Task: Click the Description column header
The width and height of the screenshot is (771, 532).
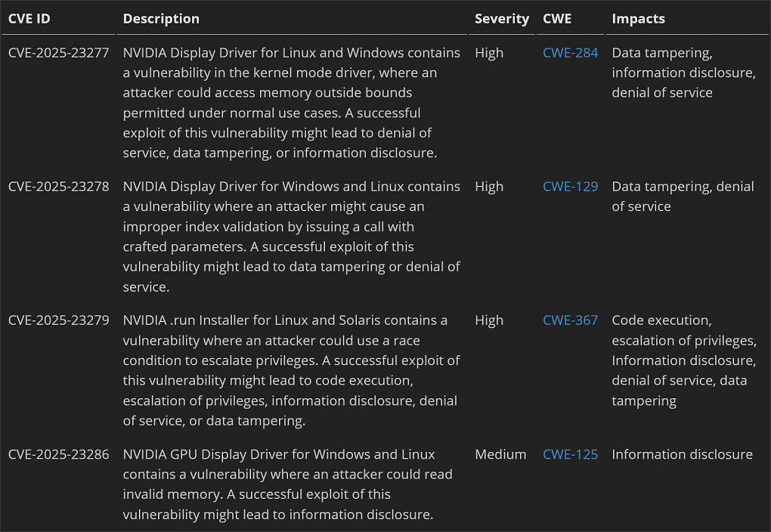Action: (x=161, y=19)
